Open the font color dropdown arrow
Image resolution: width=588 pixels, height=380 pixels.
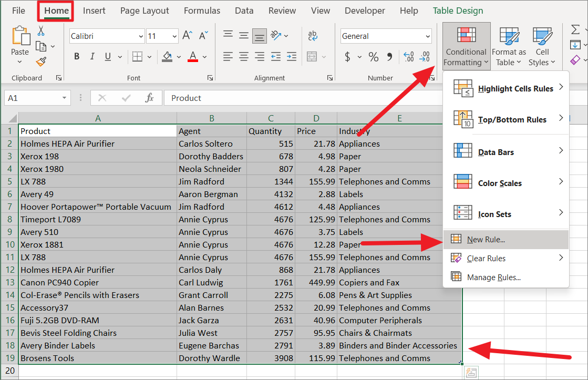[205, 57]
